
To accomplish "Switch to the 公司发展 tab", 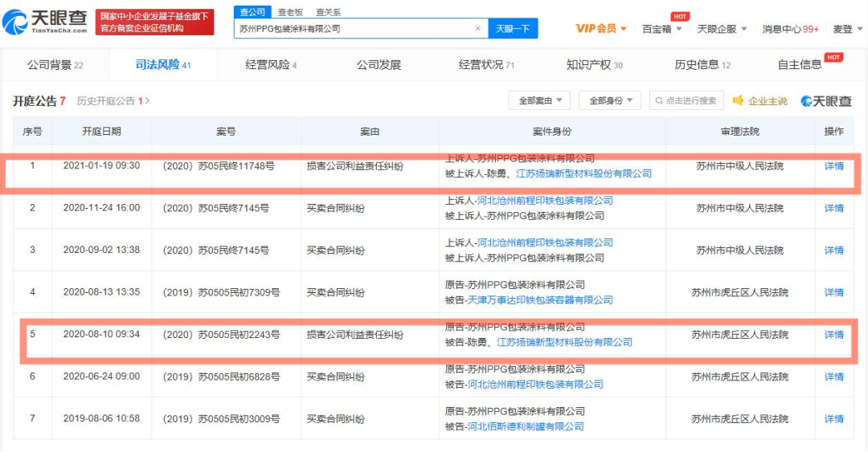I will (x=379, y=65).
